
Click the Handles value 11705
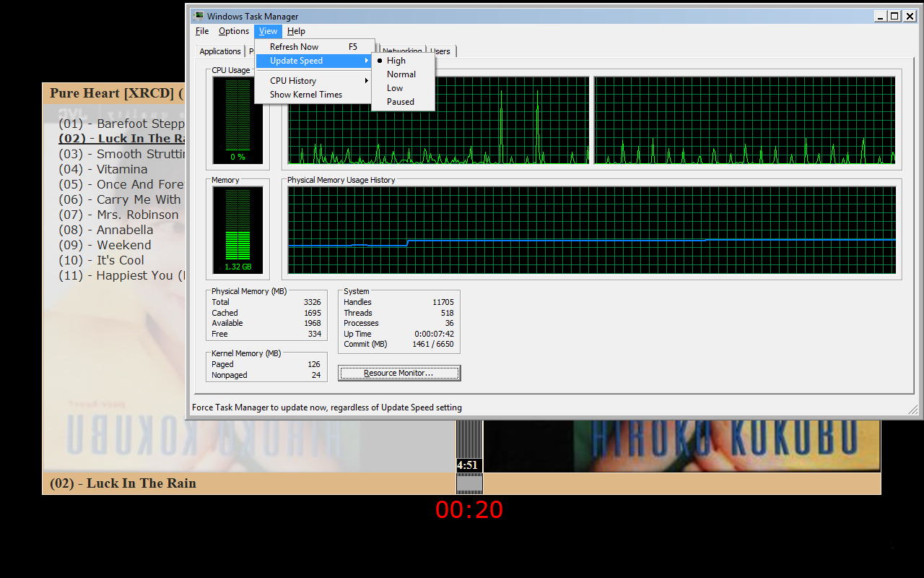443,302
